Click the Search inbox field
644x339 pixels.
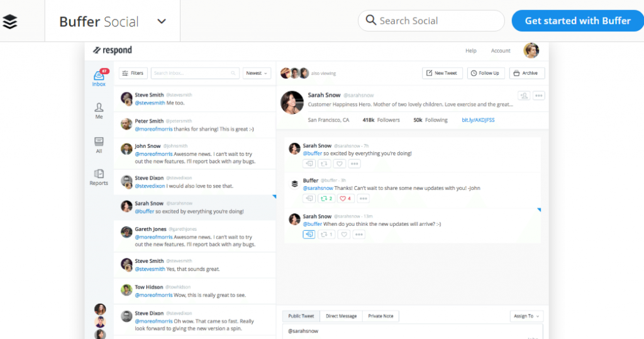[195, 73]
